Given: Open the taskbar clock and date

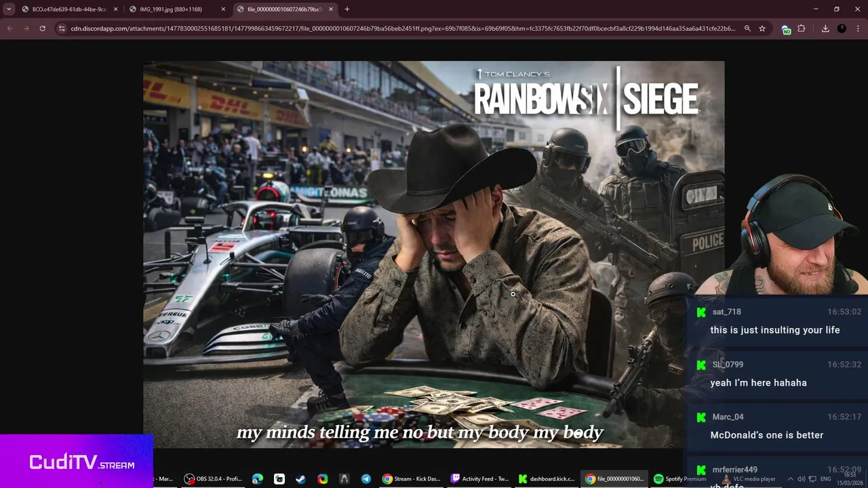Looking at the screenshot, I should tap(850, 479).
